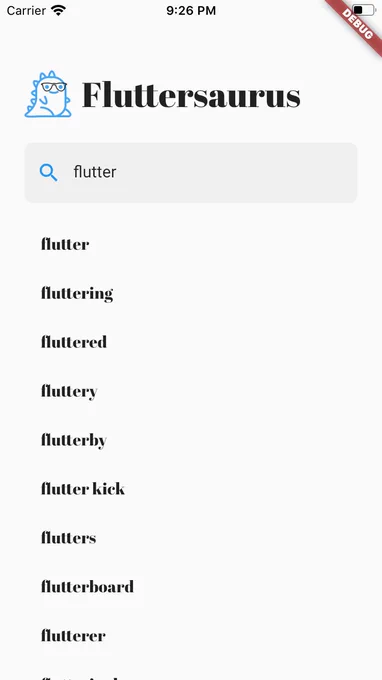Tap the blue dinosaur mascot logo

48,94
